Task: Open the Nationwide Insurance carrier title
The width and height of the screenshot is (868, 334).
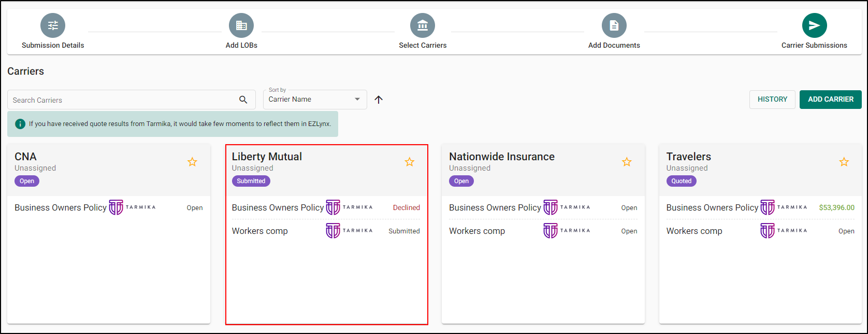Action: pos(502,157)
